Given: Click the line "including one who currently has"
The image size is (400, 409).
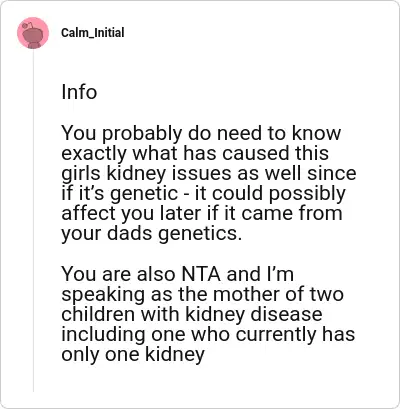Looking at the screenshot, I should coord(208,334).
